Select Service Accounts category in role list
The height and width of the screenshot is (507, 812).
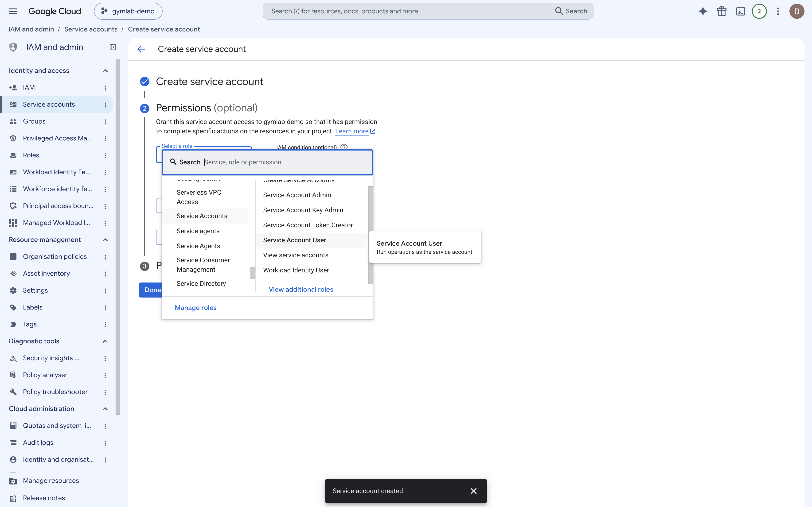tap(205, 216)
